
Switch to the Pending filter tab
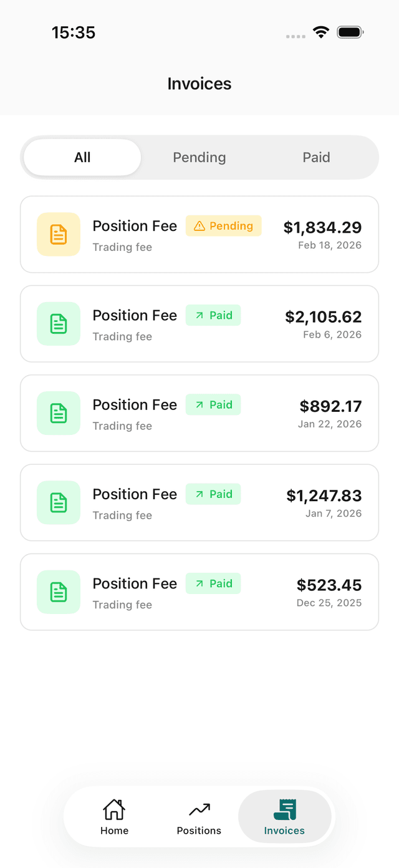click(199, 157)
